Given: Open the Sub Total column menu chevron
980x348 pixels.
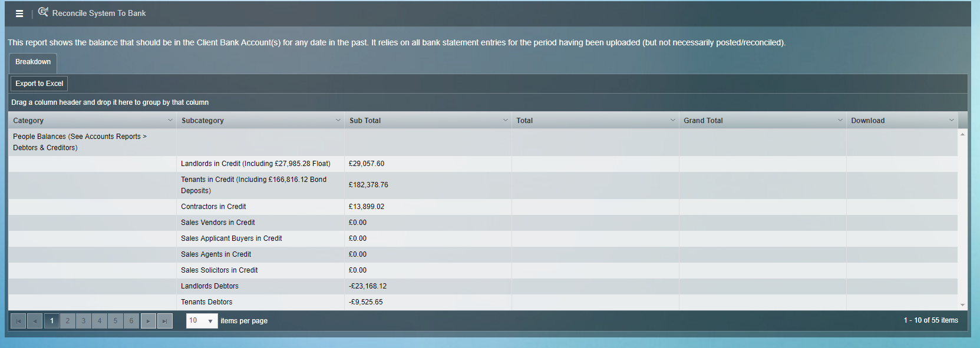Looking at the screenshot, I should pos(505,120).
